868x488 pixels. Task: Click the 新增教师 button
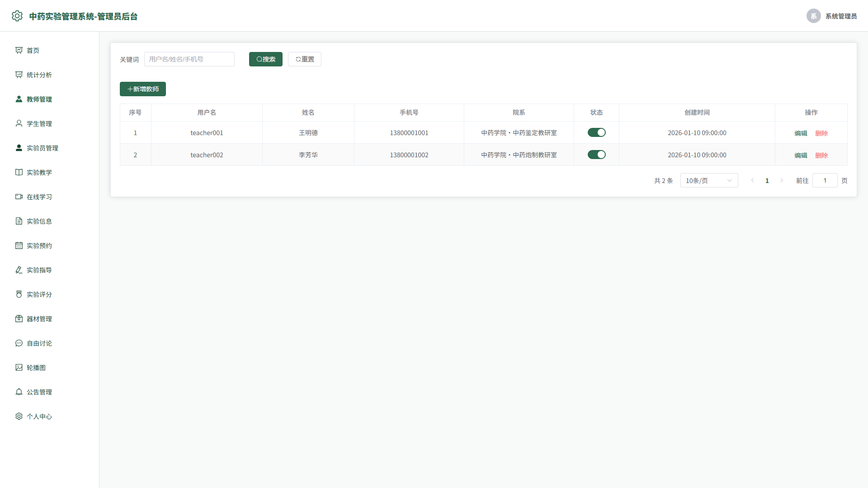click(143, 89)
